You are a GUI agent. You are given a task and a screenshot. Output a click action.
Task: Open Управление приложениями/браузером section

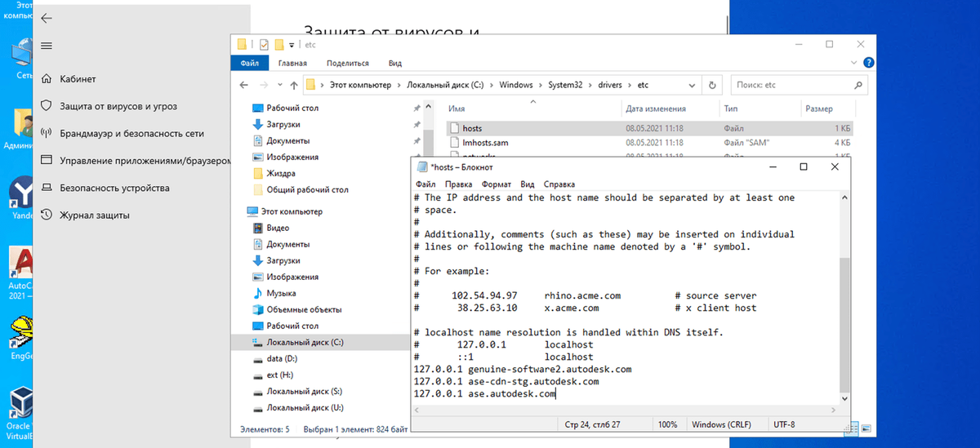[x=145, y=161]
